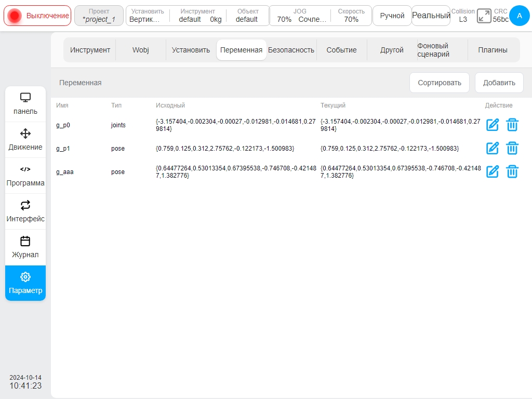532x399 pixels.
Task: Click the Тип column header
Action: (116, 105)
